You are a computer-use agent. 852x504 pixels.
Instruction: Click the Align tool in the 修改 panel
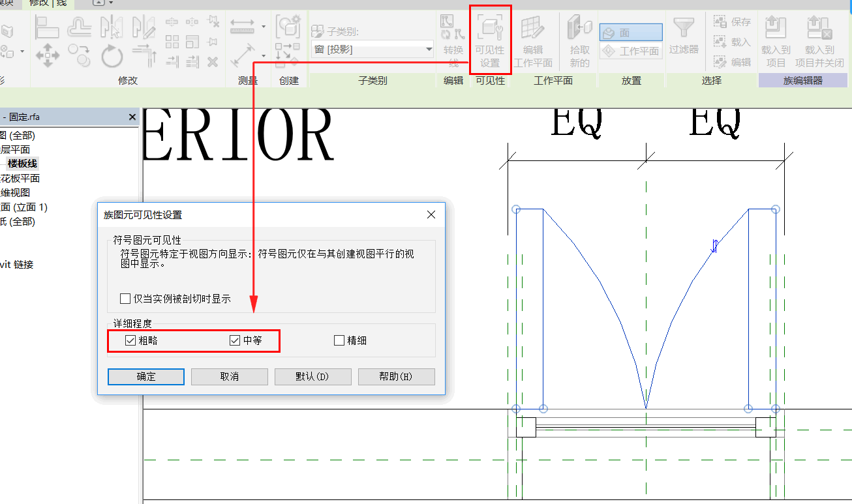[47, 27]
